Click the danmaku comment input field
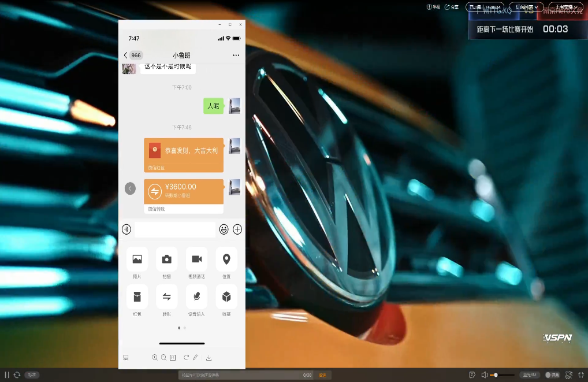Image resolution: width=588 pixels, height=382 pixels. pos(247,375)
